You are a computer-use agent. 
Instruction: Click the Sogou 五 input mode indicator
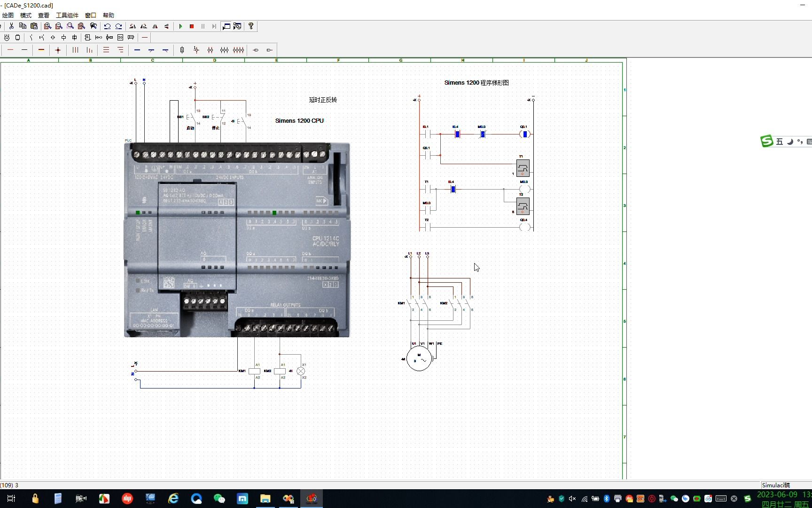coord(780,142)
